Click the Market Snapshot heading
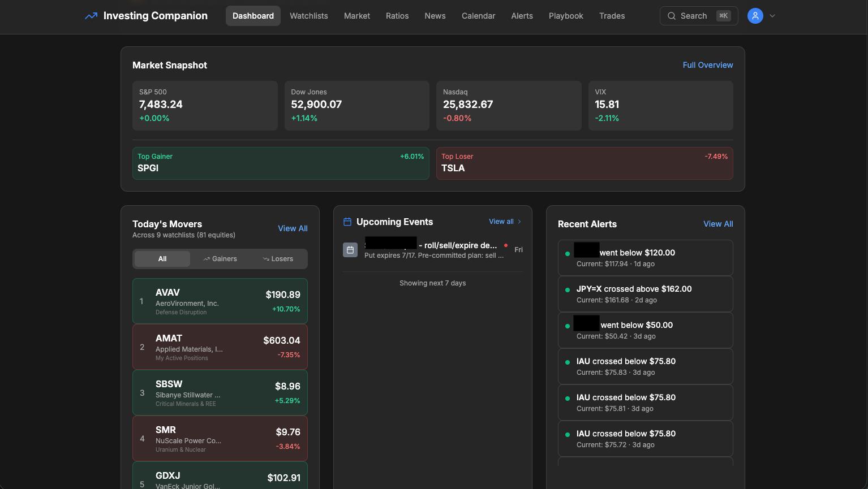Viewport: 868px width, 489px height. [170, 65]
